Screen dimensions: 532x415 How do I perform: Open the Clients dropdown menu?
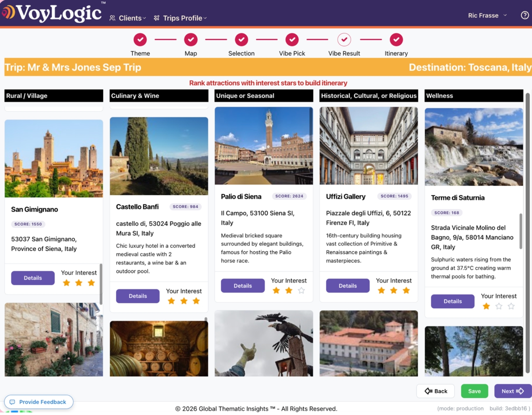(128, 18)
